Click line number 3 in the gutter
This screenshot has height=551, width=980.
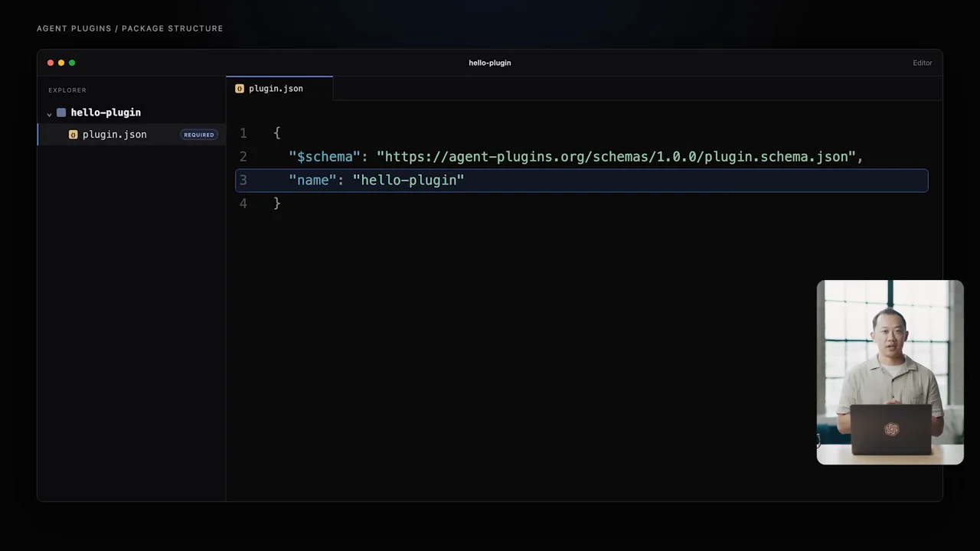coord(243,180)
